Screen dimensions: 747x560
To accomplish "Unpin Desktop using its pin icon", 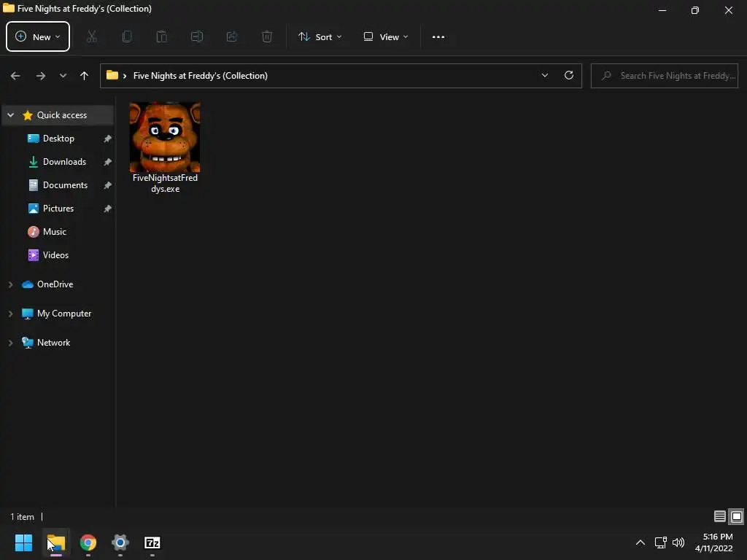I will click(108, 139).
